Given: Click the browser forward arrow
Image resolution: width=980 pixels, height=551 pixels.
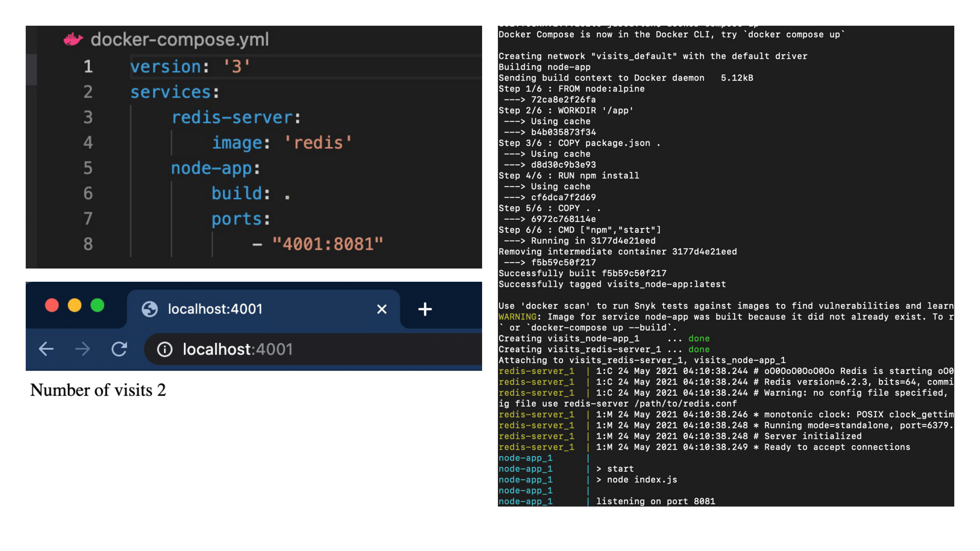Looking at the screenshot, I should tap(83, 349).
